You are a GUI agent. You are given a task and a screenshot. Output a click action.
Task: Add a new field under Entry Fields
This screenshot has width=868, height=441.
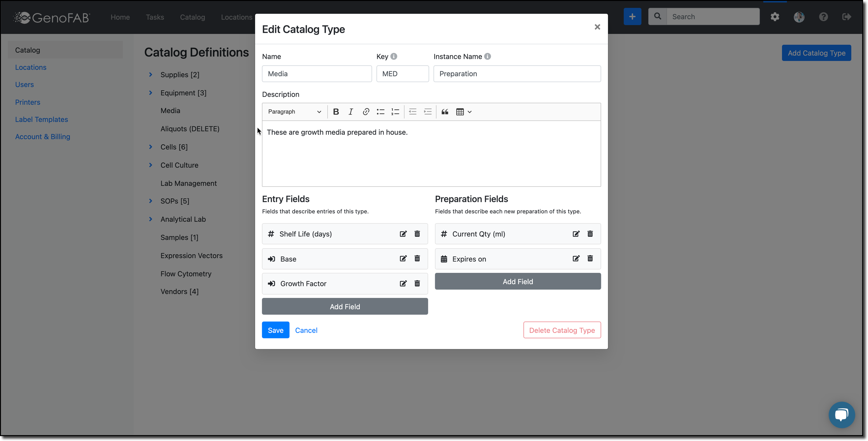(x=345, y=307)
